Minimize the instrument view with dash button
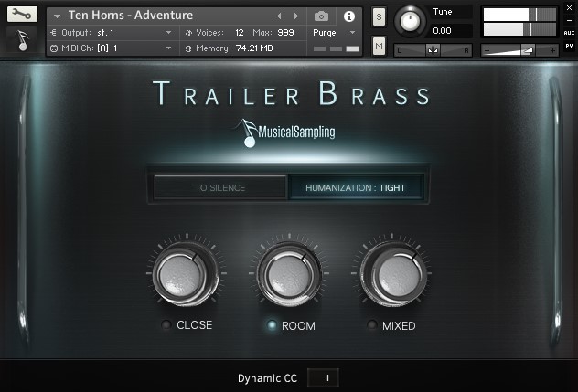This screenshot has width=578, height=392. coord(569,21)
